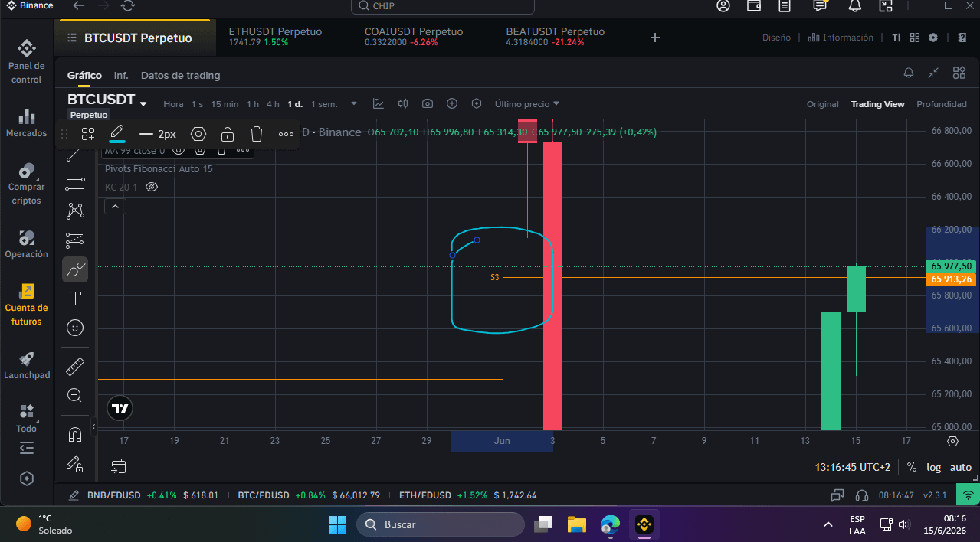Open the go to date calendar

pos(118,465)
